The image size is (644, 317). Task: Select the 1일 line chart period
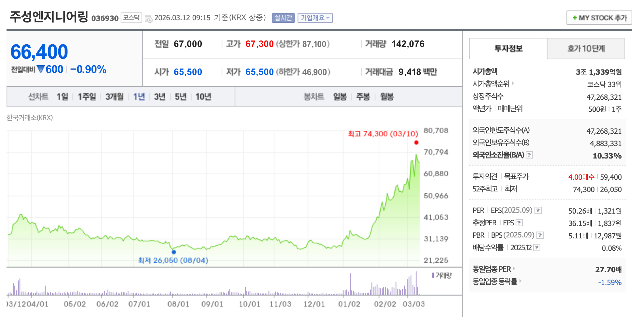click(62, 97)
